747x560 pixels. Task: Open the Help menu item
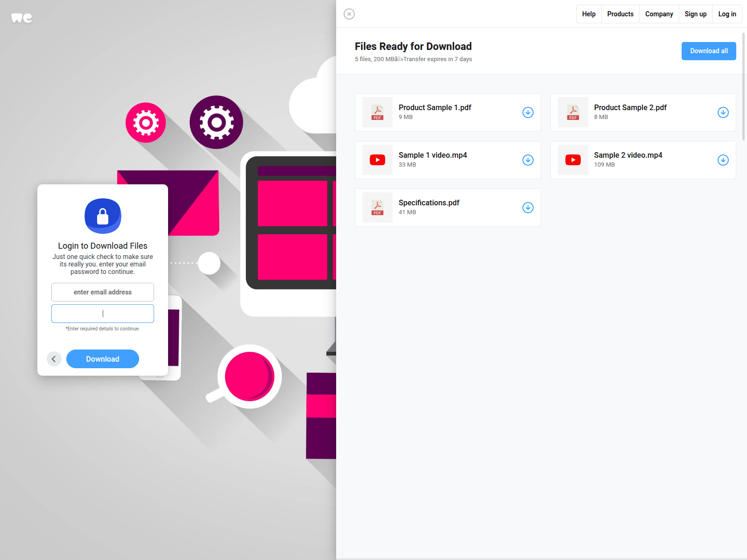(588, 14)
